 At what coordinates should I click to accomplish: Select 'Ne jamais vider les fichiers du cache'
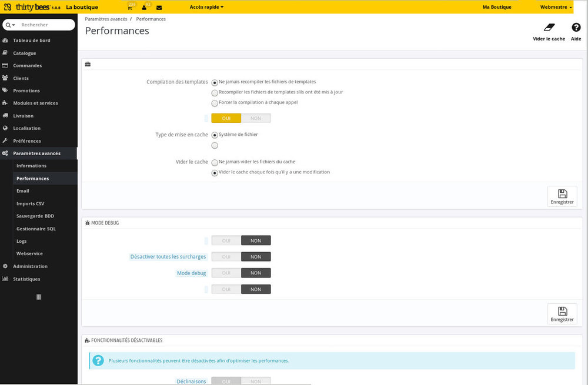click(x=215, y=162)
